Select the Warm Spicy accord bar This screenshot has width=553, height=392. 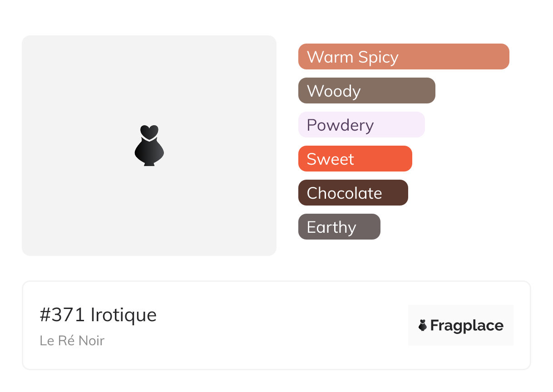[404, 57]
